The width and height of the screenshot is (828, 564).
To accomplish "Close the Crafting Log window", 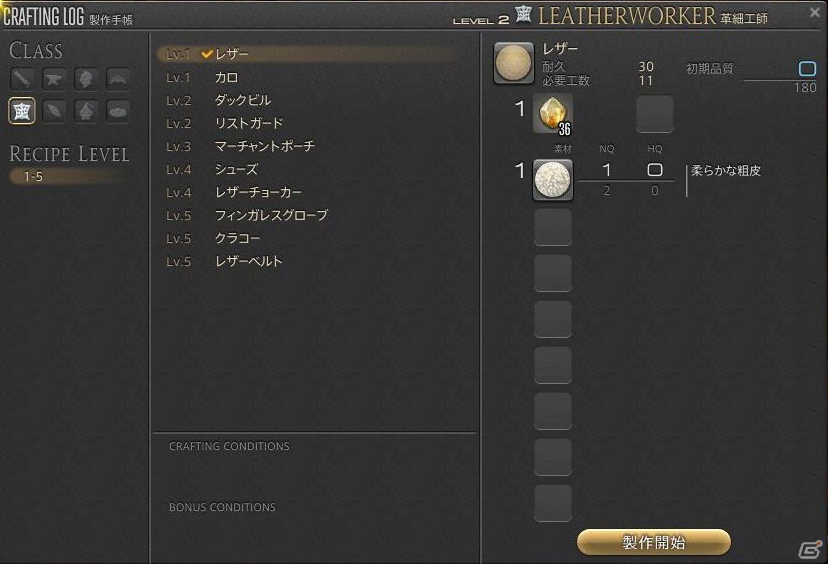I will [x=815, y=12].
